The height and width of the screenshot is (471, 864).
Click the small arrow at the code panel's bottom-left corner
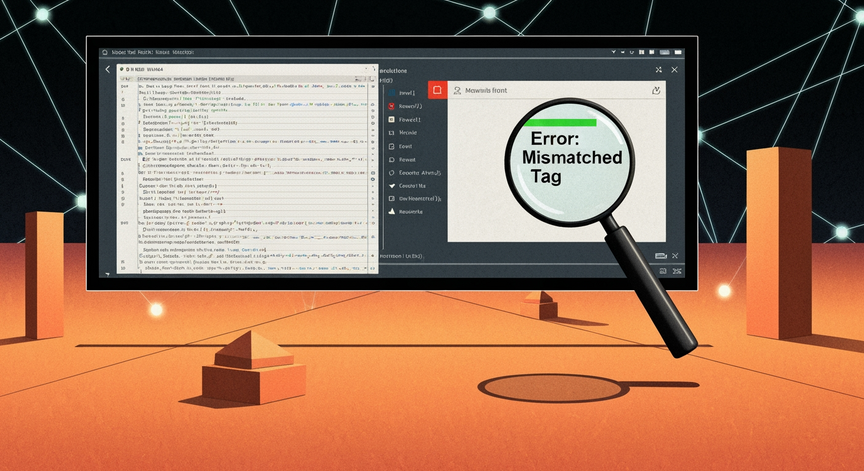(x=107, y=274)
